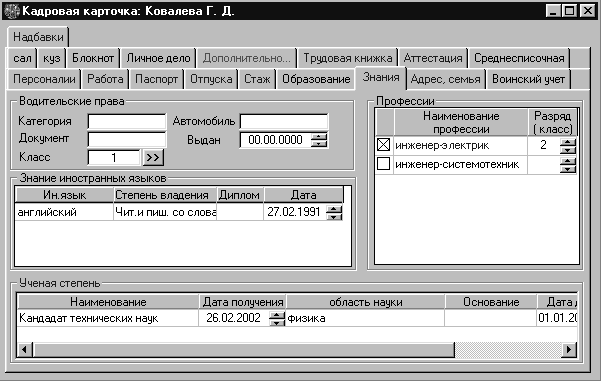This screenshot has width=601, height=381.
Task: Switch to the Отпуска tab
Action: (211, 79)
